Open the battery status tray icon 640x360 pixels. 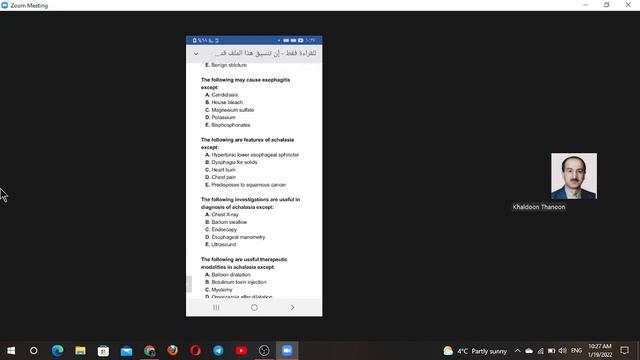pos(551,351)
